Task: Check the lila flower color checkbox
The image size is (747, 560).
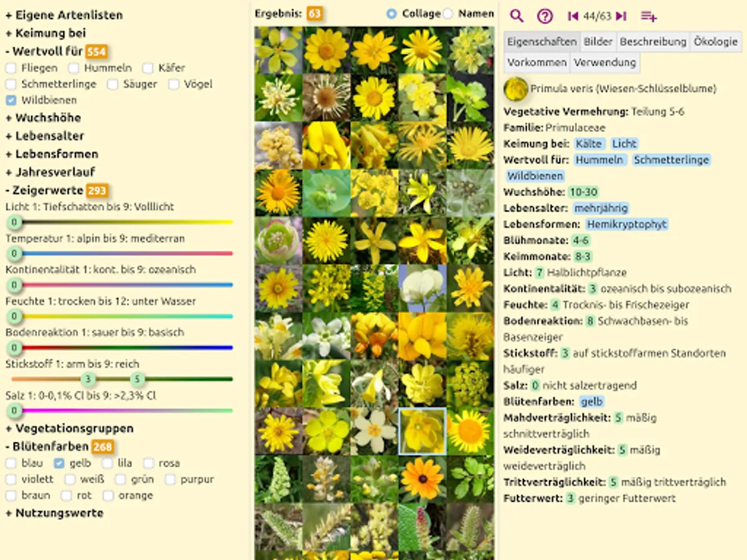Action: pyautogui.click(x=108, y=463)
